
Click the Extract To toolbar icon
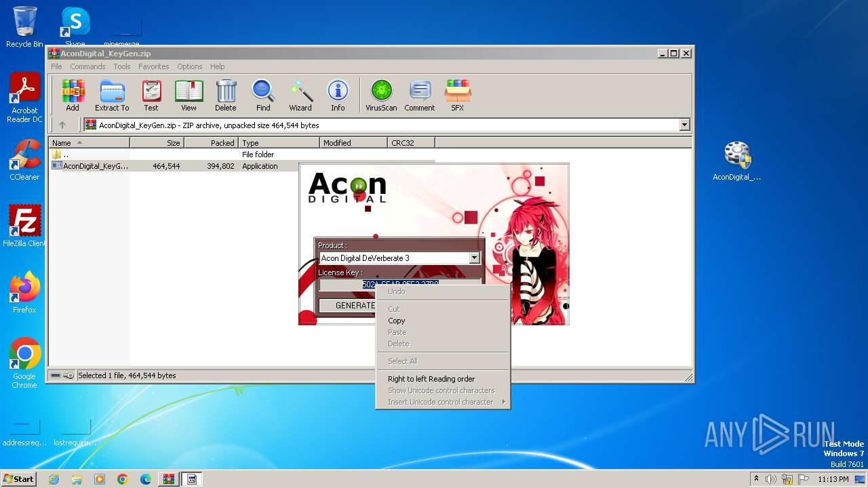(x=112, y=96)
